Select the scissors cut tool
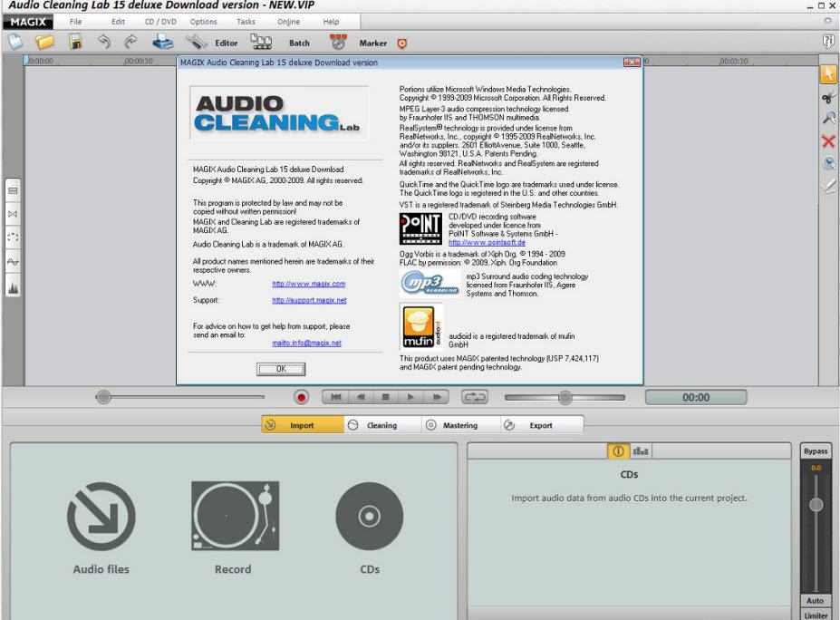The height and width of the screenshot is (620, 840). [828, 97]
